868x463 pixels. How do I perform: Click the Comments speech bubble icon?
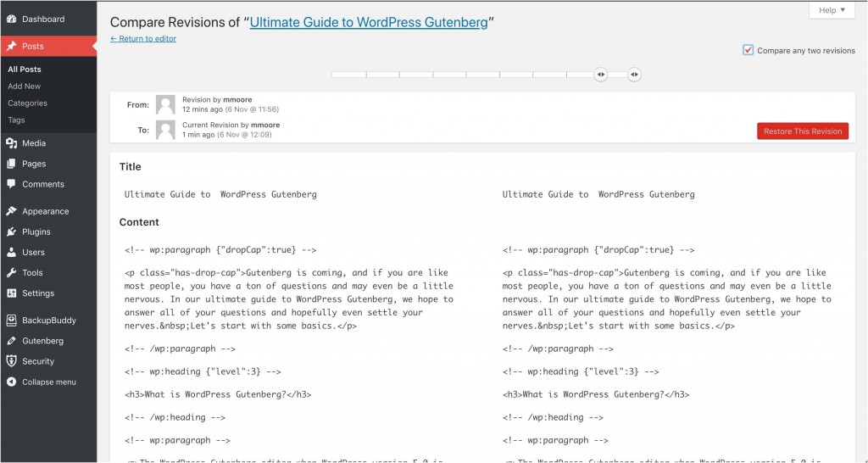pyautogui.click(x=12, y=184)
